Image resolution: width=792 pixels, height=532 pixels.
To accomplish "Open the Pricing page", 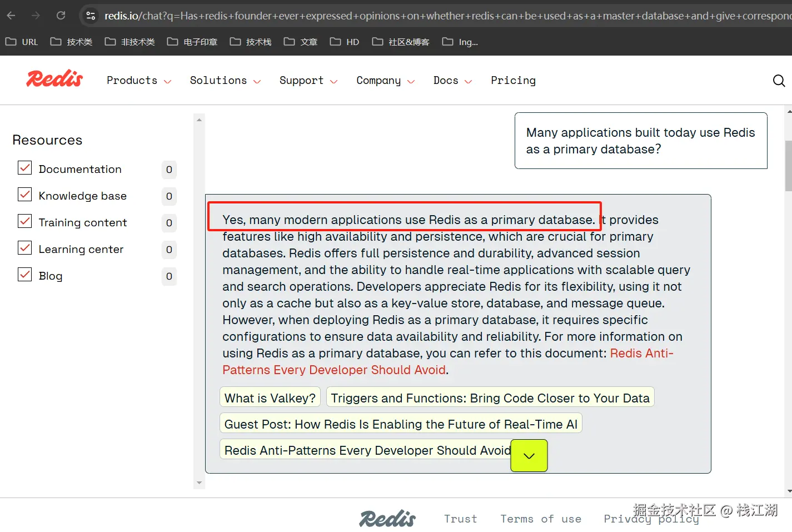I will click(x=513, y=81).
